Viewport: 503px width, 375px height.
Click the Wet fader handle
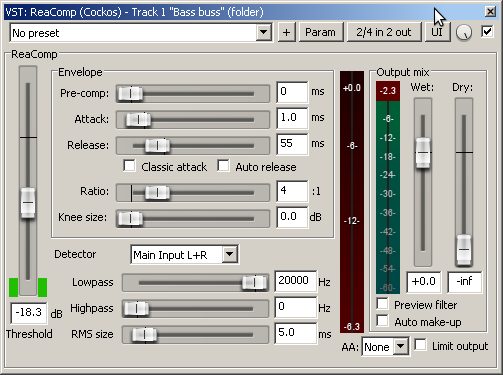[x=423, y=153]
